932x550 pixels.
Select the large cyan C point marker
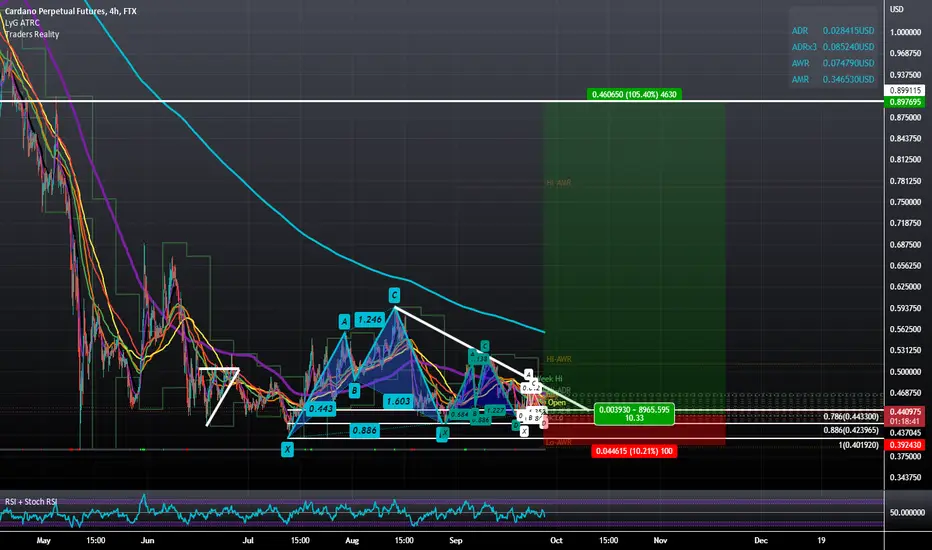394,295
